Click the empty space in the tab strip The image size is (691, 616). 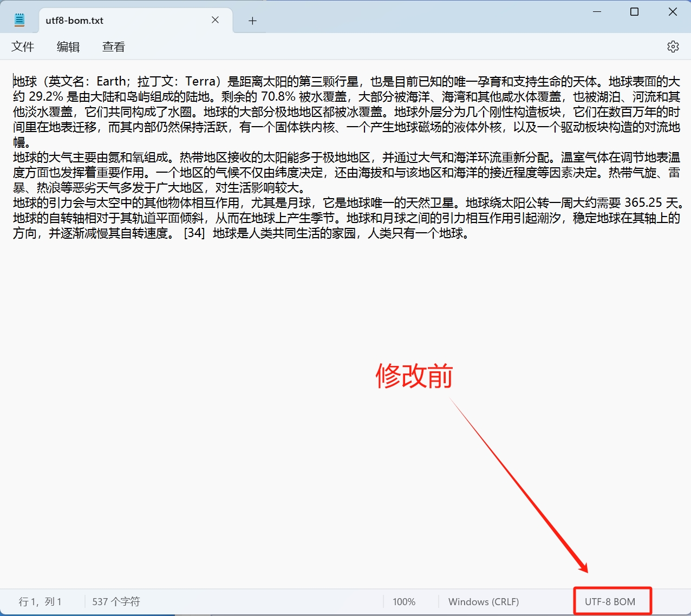click(379, 20)
